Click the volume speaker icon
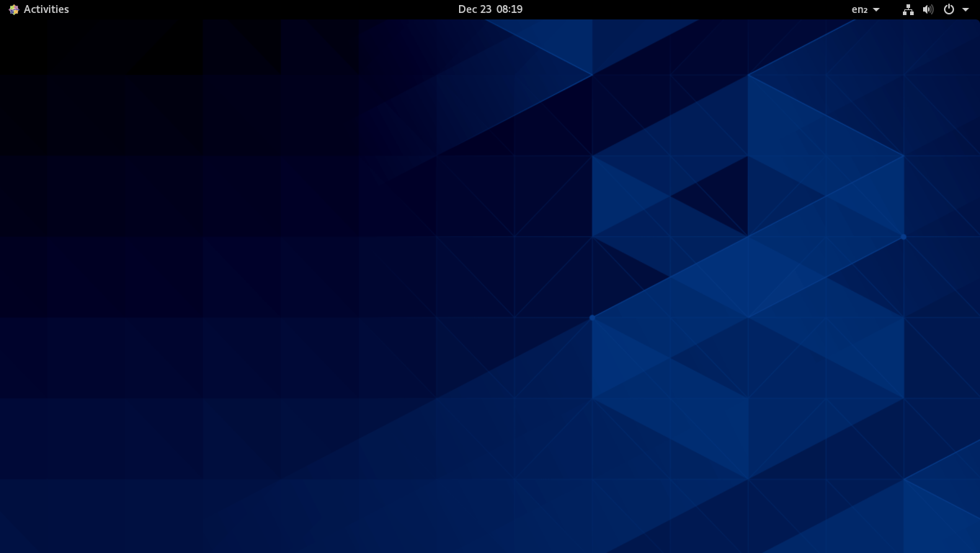This screenshot has width=980, height=553. point(928,9)
